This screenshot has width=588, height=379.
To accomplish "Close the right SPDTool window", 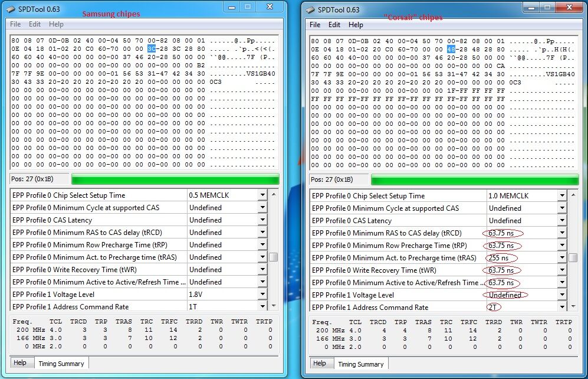I will click(x=570, y=8).
